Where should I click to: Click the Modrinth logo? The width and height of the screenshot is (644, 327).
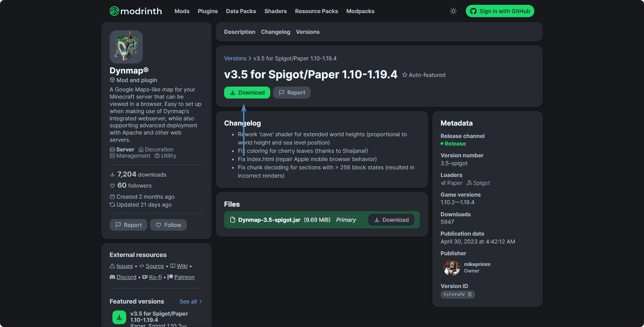(x=135, y=11)
